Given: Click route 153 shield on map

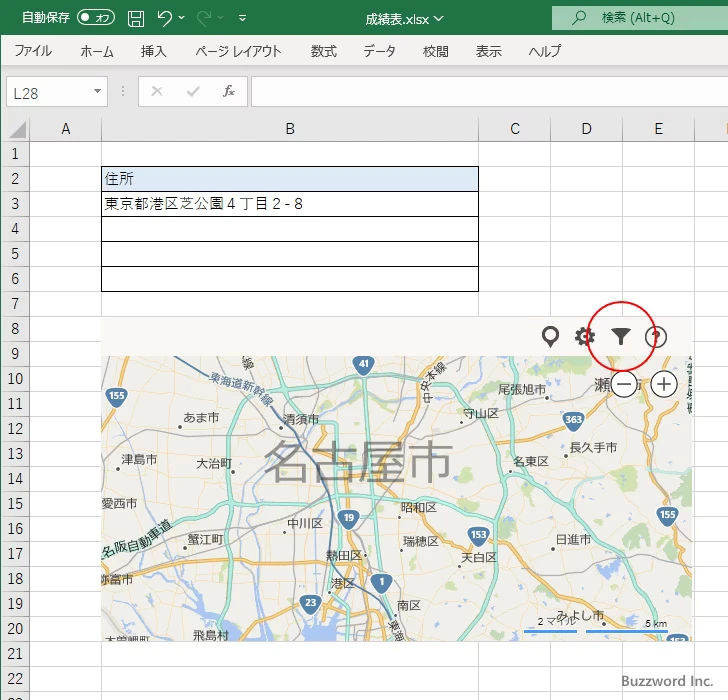Looking at the screenshot, I should pyautogui.click(x=478, y=536).
